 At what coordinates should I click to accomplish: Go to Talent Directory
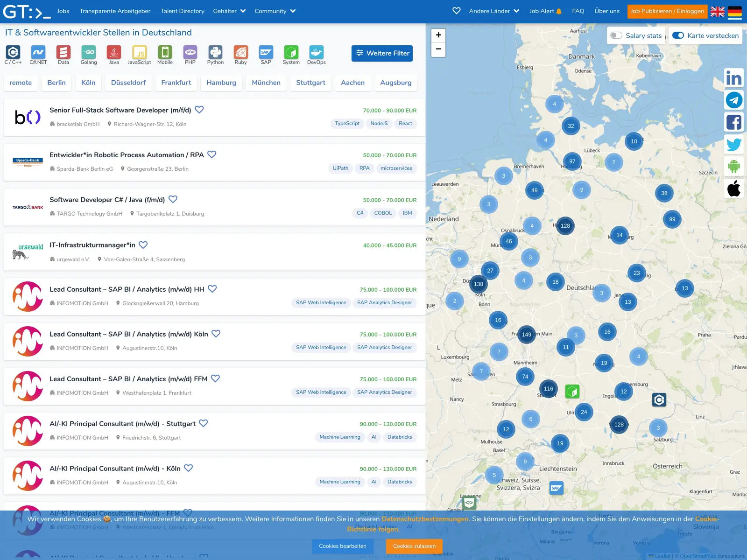183,11
